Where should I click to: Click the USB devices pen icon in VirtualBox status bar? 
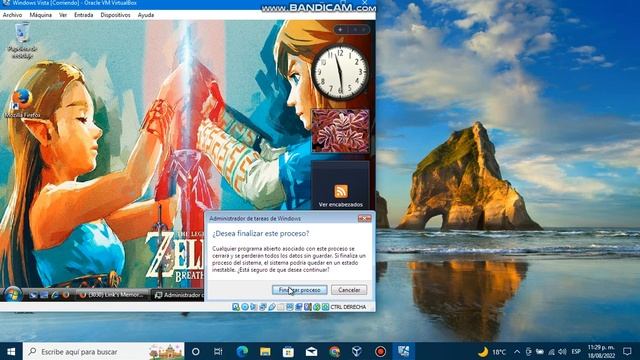pos(272,307)
